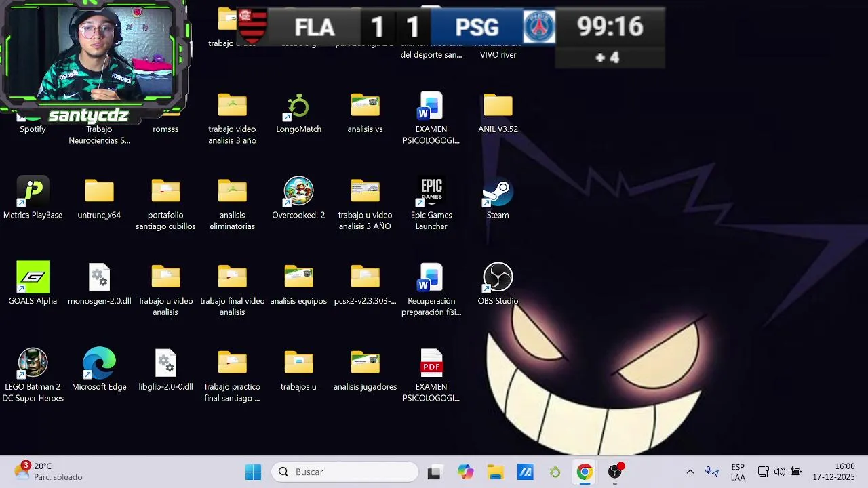The width and height of the screenshot is (868, 488).
Task: Open the analisis vs folder
Action: click(x=365, y=114)
